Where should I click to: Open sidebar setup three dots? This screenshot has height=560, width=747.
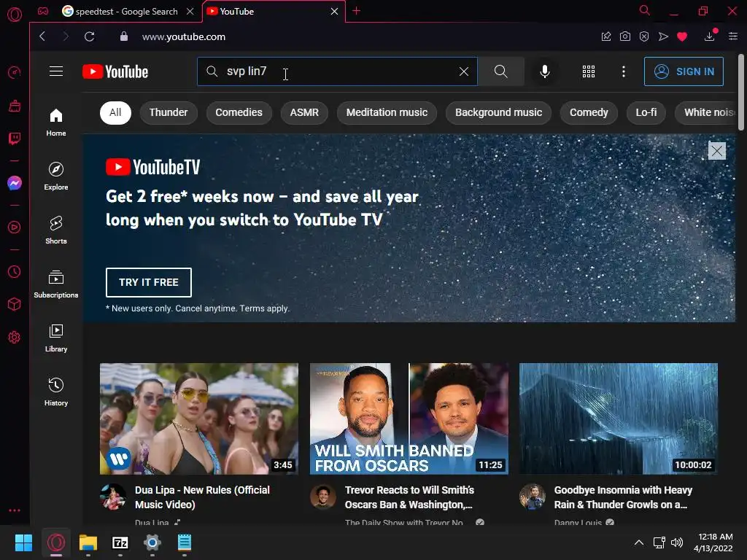click(15, 510)
